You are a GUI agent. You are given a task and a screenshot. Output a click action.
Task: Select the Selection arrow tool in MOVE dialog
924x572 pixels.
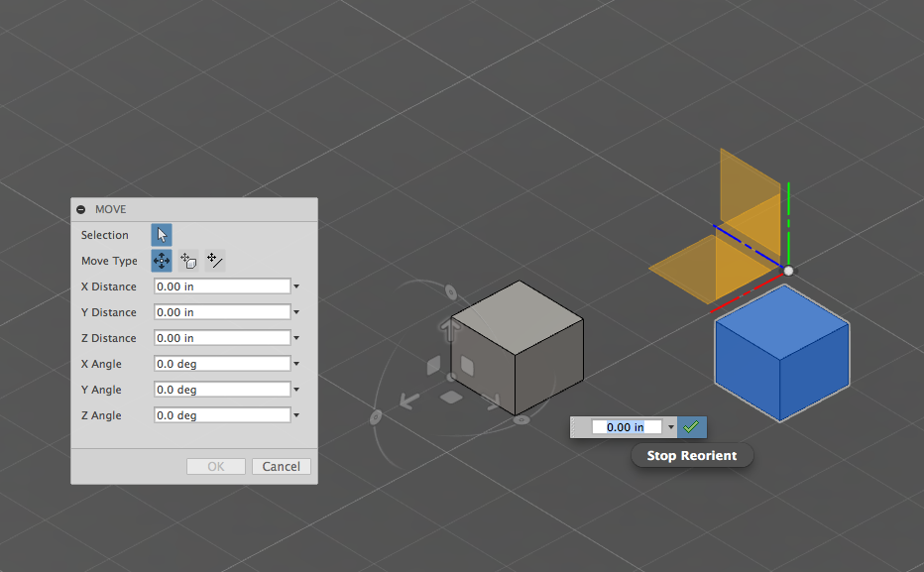pos(161,235)
